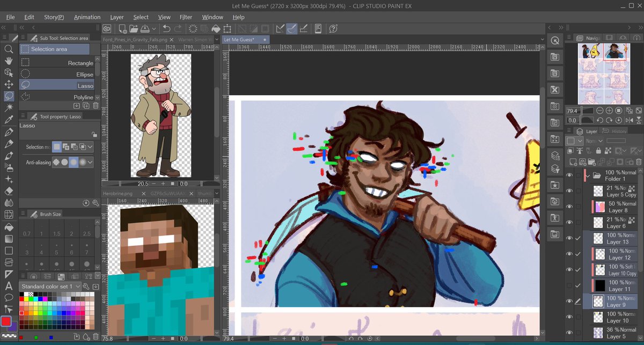The width and height of the screenshot is (644, 345).
Task: Close the Ford_Pines_in_Gravity_Falls.png tab
Action: point(171,39)
